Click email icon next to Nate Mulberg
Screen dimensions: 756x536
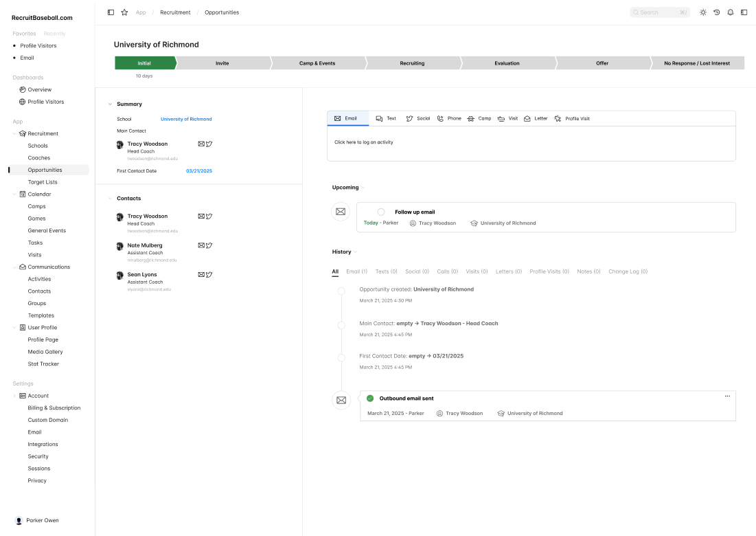click(201, 245)
